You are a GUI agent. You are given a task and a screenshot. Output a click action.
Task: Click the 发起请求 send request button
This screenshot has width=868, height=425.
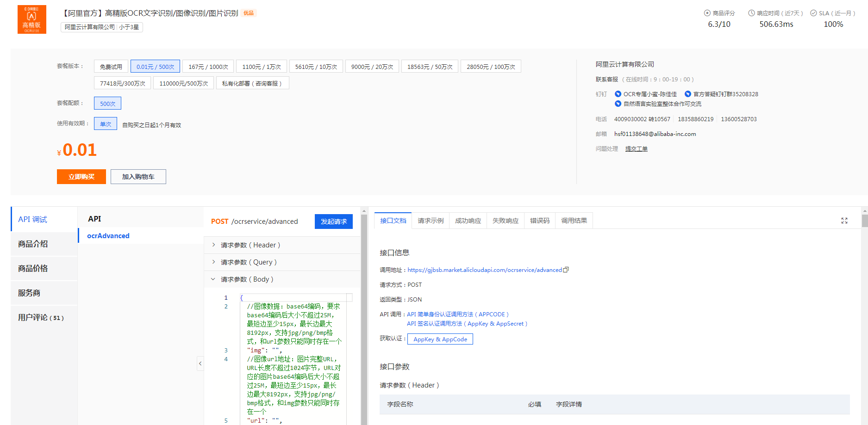pyautogui.click(x=334, y=222)
